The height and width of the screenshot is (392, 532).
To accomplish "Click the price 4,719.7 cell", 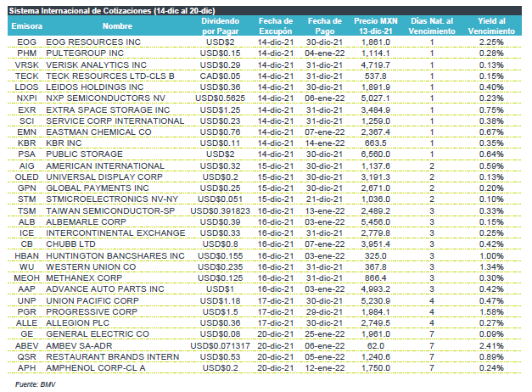I will click(x=376, y=64).
